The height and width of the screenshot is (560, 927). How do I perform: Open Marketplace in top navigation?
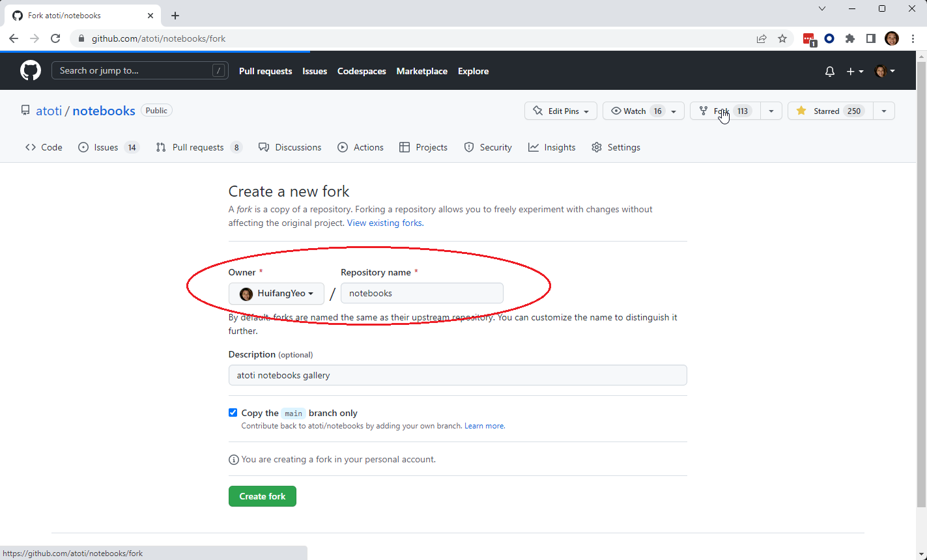(422, 71)
